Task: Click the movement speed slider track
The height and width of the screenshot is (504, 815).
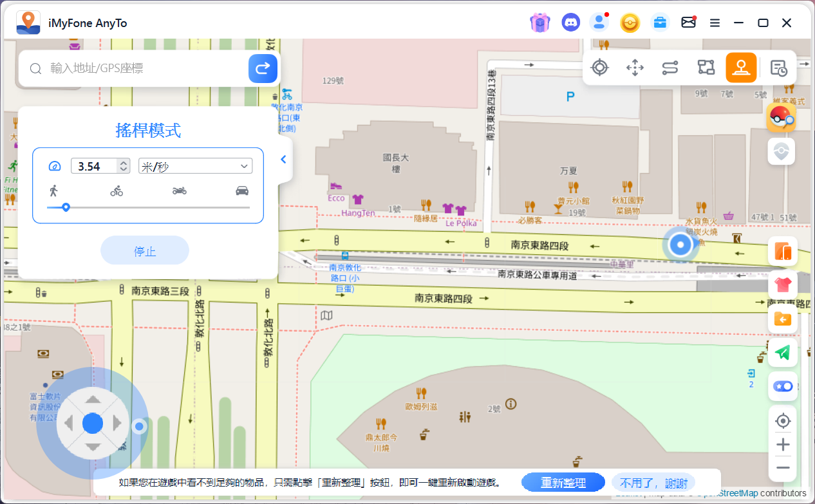Action: tap(161, 207)
